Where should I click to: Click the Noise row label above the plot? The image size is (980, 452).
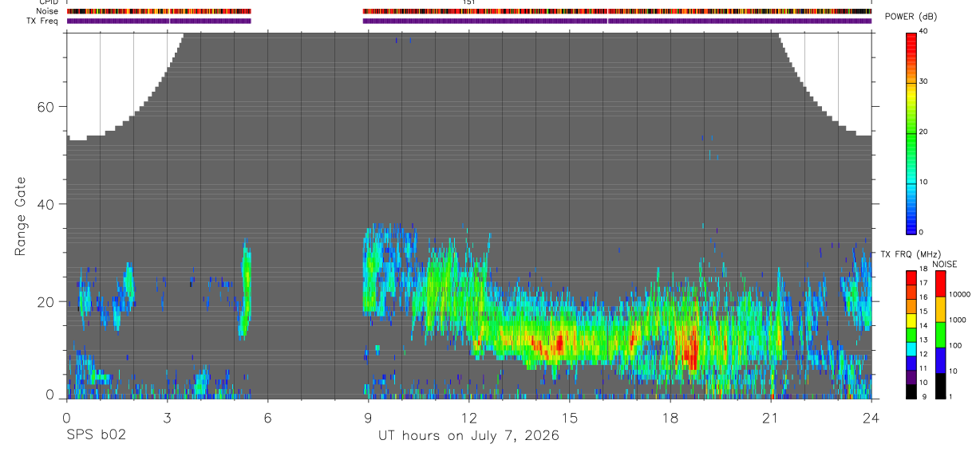click(47, 11)
